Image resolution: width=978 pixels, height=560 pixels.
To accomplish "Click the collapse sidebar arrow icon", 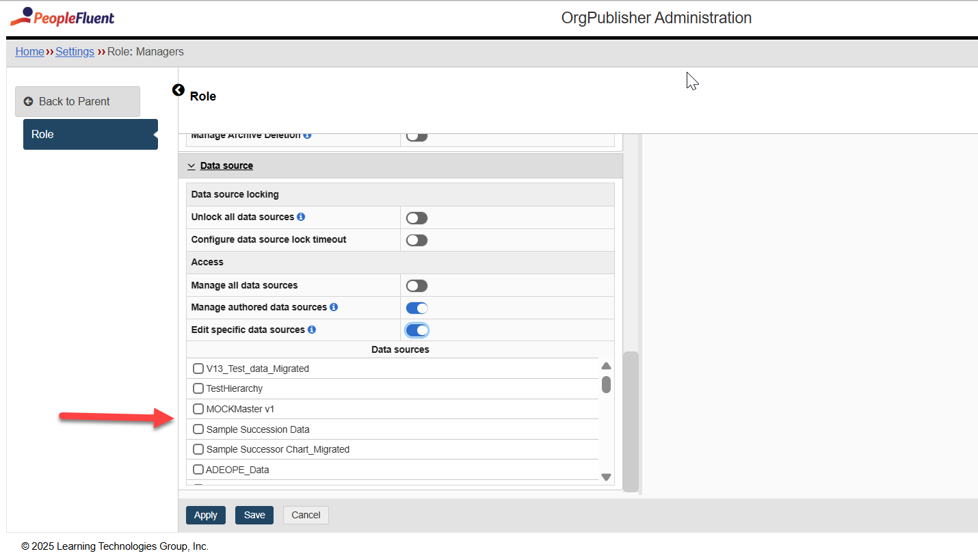I will [179, 90].
